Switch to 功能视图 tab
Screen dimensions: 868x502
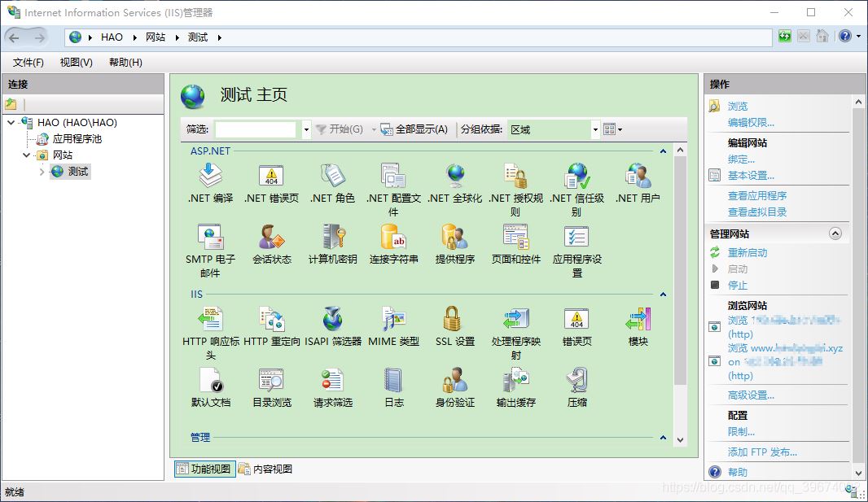(x=205, y=469)
